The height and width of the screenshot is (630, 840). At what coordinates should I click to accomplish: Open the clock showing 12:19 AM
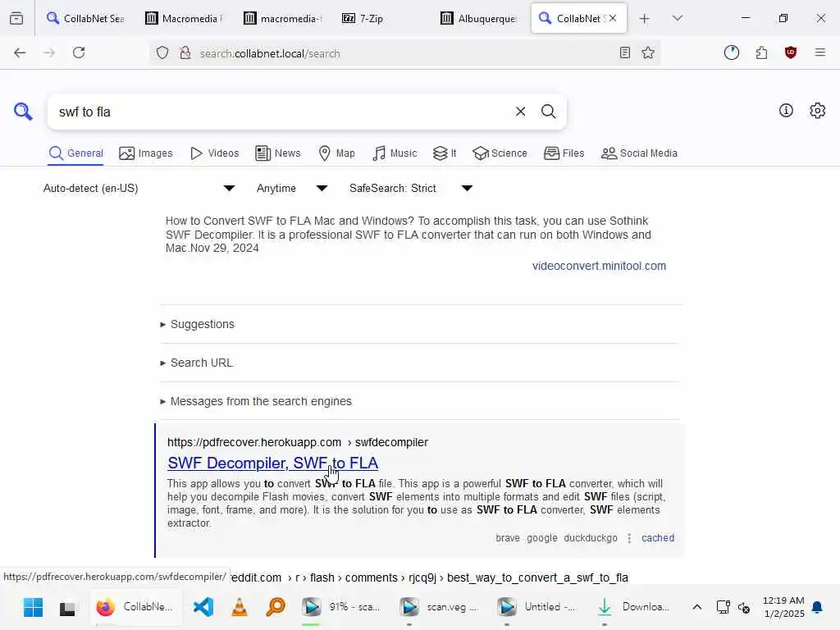tap(783, 607)
